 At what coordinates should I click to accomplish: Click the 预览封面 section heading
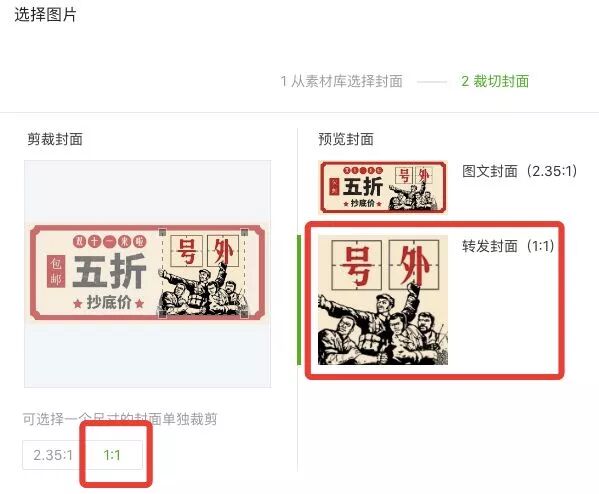[346, 139]
